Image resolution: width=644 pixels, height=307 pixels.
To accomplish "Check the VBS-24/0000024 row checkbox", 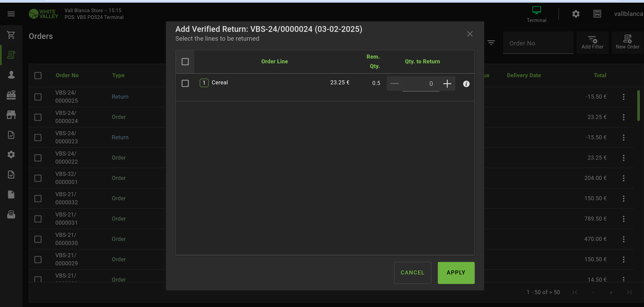I will 38,117.
